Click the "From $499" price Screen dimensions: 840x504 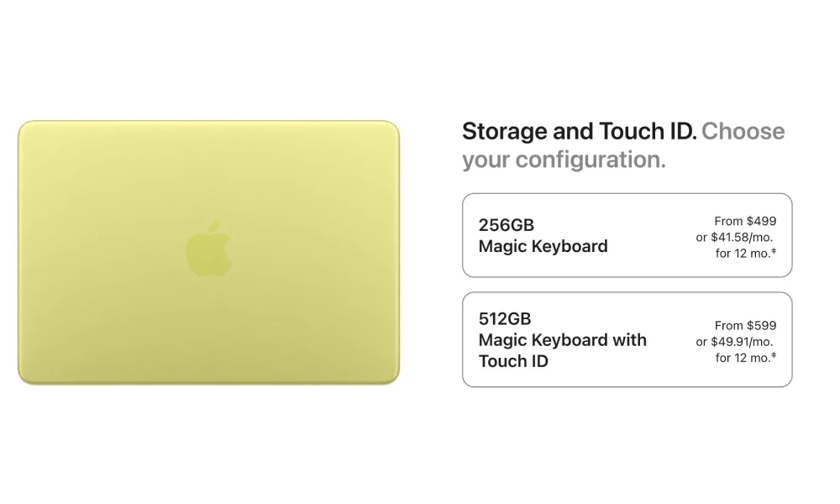745,221
